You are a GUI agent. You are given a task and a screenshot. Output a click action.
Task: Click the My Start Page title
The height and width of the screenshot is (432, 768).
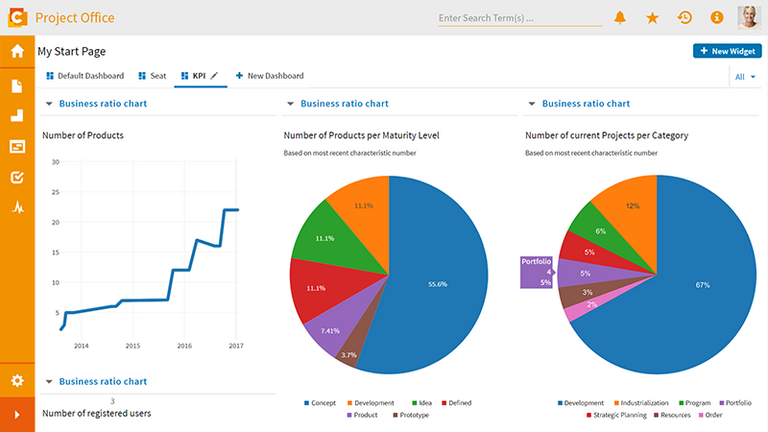(72, 51)
